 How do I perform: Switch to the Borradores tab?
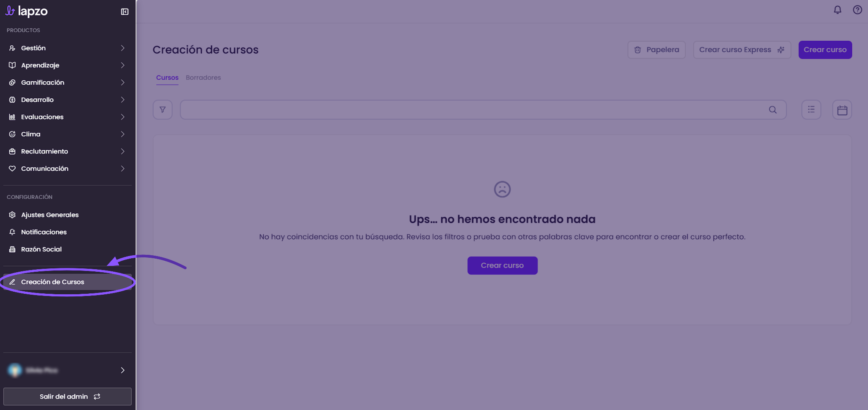tap(203, 78)
